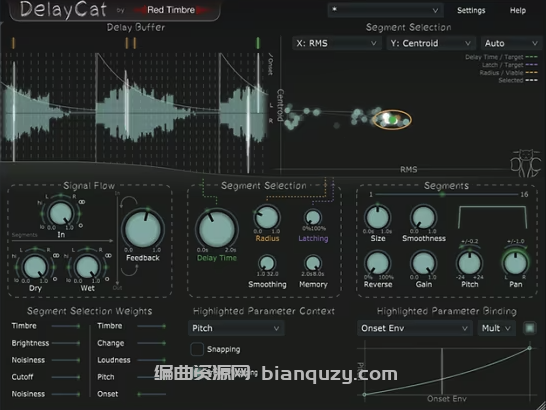Click the "Latch / Target" legend entry
This screenshot has height=410, width=546.
point(509,65)
